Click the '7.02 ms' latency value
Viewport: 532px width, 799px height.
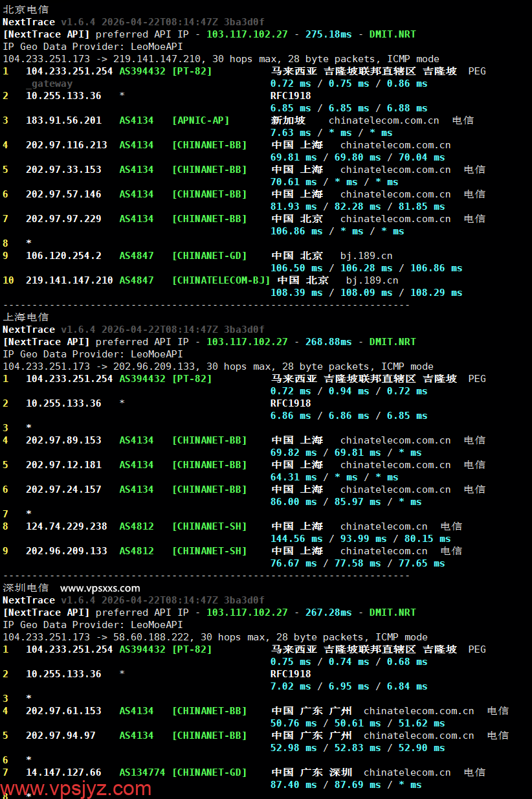click(x=291, y=686)
